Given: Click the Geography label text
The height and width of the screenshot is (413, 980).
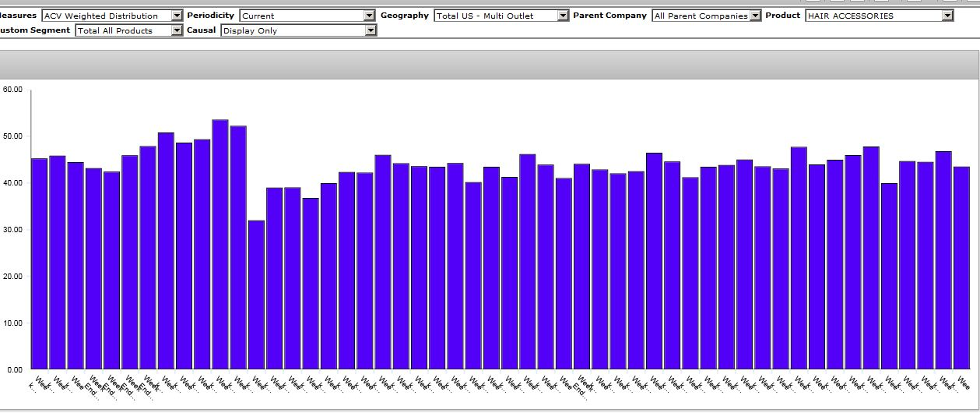Looking at the screenshot, I should tap(404, 16).
